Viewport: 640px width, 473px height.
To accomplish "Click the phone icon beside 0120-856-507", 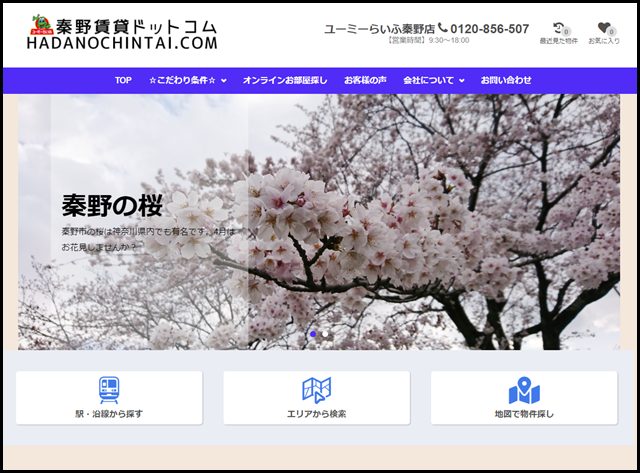I will 443,28.
